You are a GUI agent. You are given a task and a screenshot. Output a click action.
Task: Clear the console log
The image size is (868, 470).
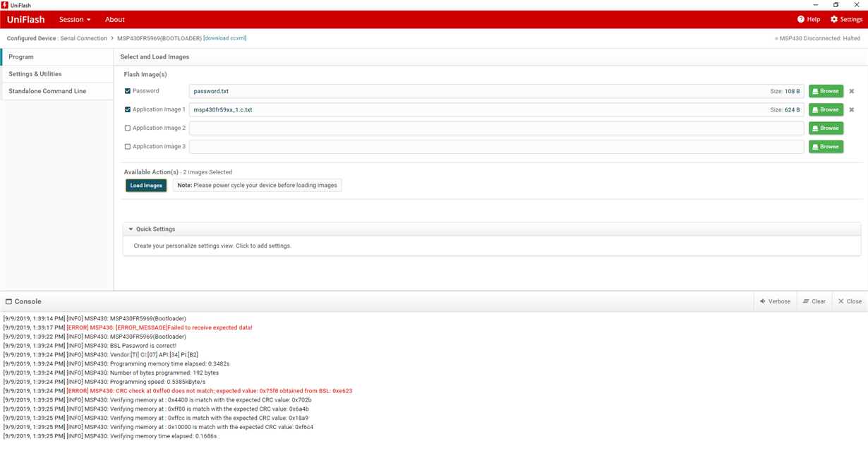coord(814,301)
